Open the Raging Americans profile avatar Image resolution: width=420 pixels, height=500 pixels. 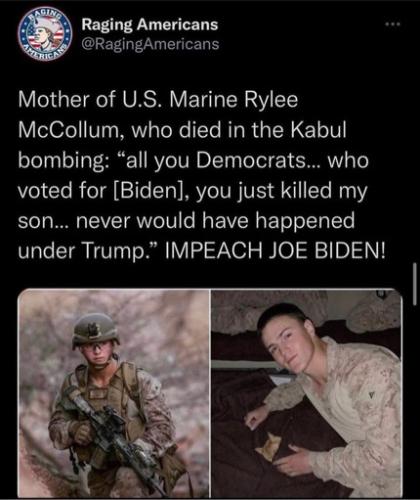[x=45, y=34]
